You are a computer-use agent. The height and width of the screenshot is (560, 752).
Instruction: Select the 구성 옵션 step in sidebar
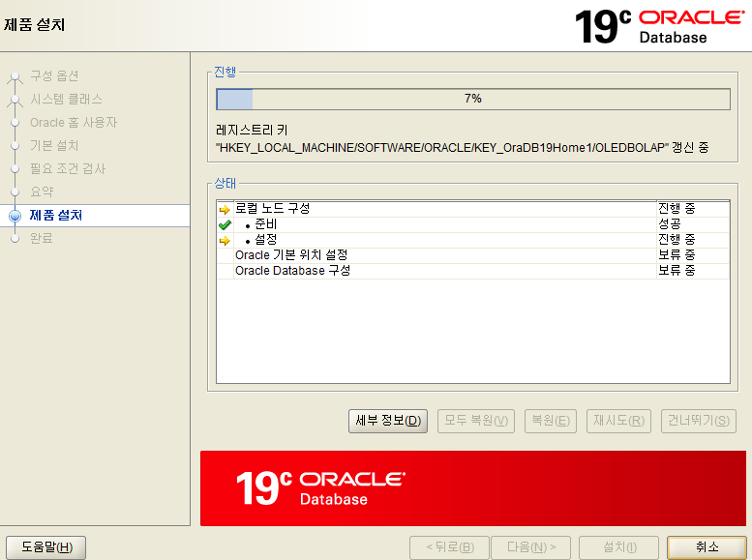(x=54, y=75)
